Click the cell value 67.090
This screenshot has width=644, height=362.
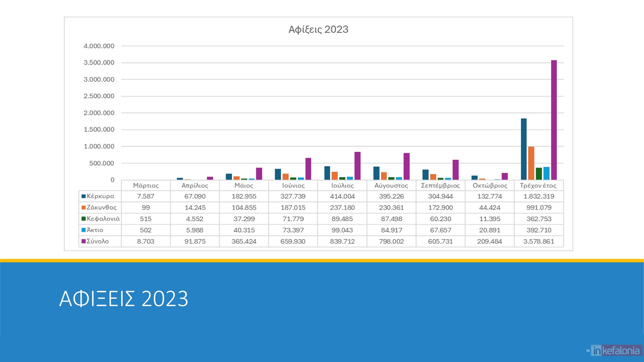pos(195,196)
